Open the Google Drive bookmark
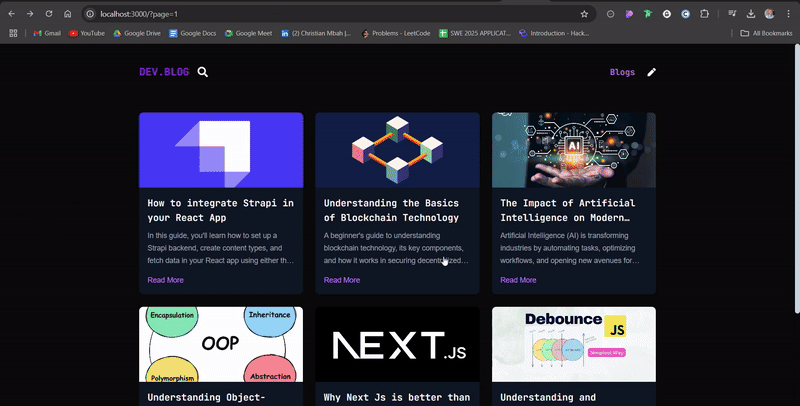 (x=137, y=33)
